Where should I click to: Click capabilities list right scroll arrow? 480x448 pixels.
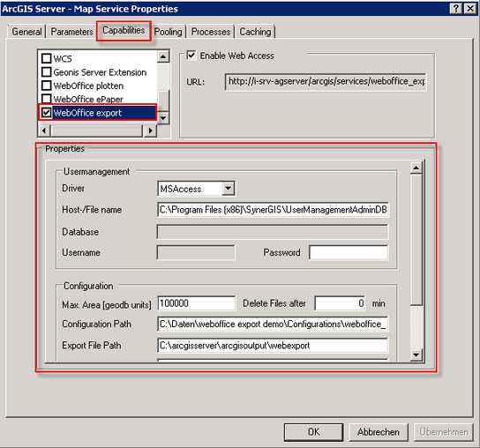point(150,131)
